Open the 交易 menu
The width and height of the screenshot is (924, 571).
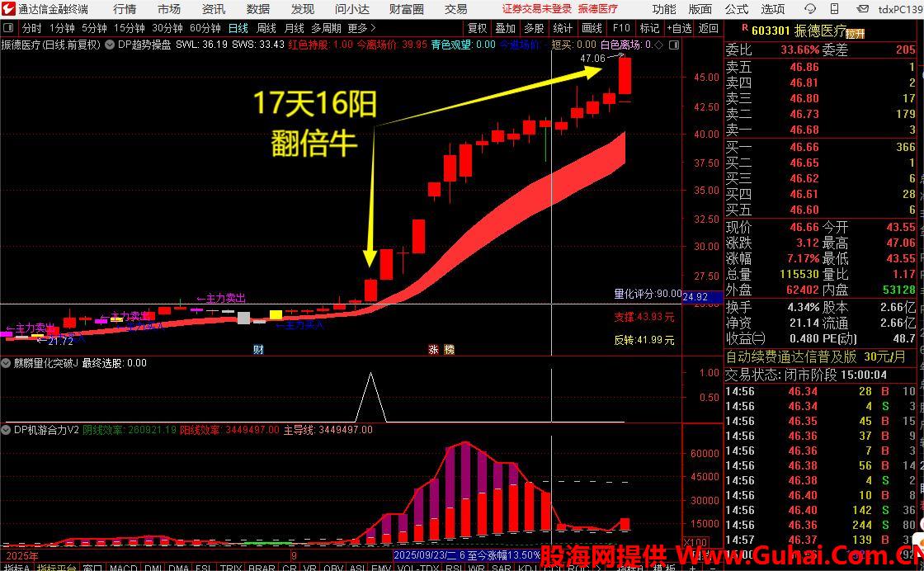coord(455,9)
